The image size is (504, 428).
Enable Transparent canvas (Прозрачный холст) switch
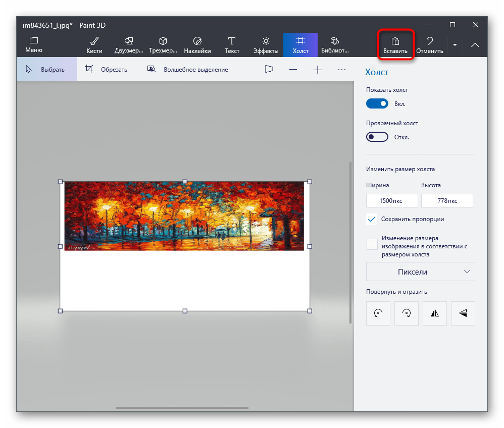pyautogui.click(x=377, y=137)
